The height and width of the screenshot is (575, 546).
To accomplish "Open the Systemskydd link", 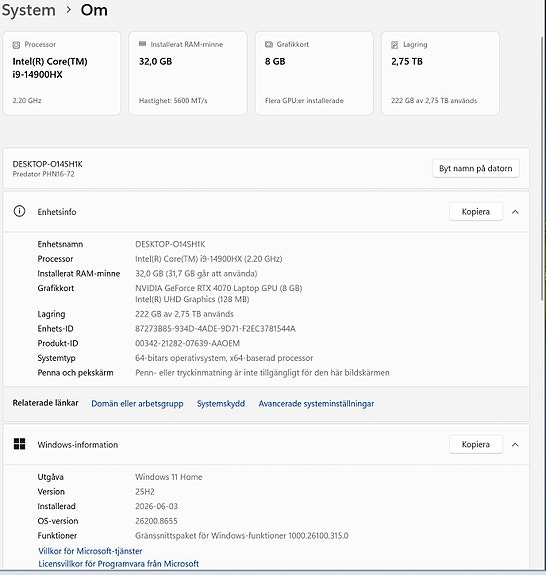I will [221, 403].
